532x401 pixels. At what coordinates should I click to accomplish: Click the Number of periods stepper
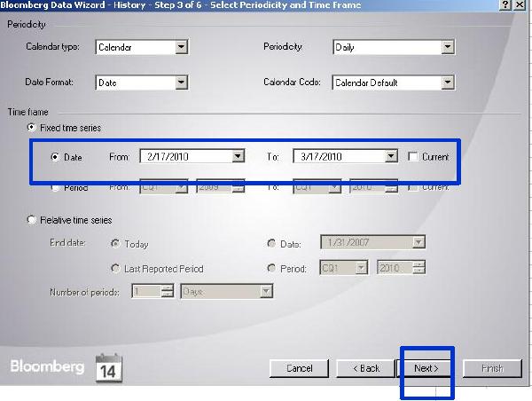[168, 291]
